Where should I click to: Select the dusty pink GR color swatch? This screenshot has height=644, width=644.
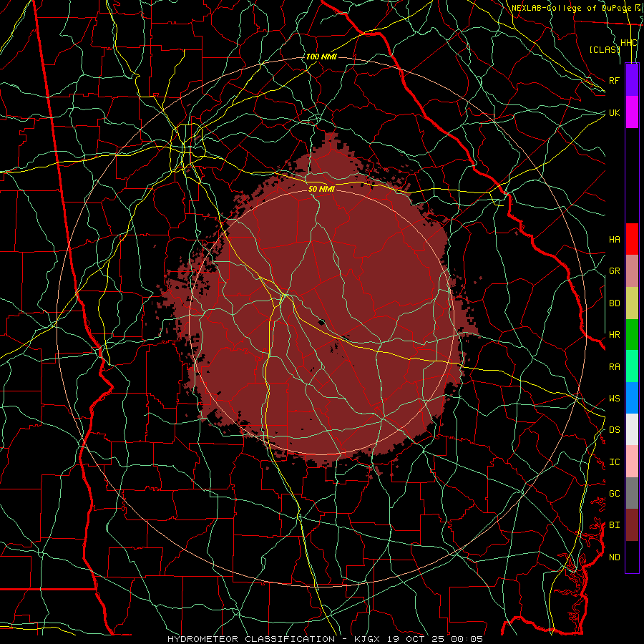click(x=632, y=271)
